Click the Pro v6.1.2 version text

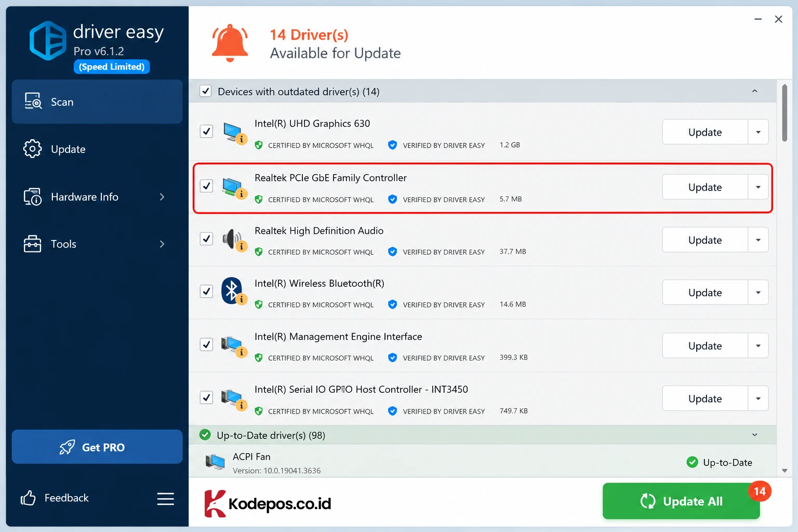[x=99, y=51]
